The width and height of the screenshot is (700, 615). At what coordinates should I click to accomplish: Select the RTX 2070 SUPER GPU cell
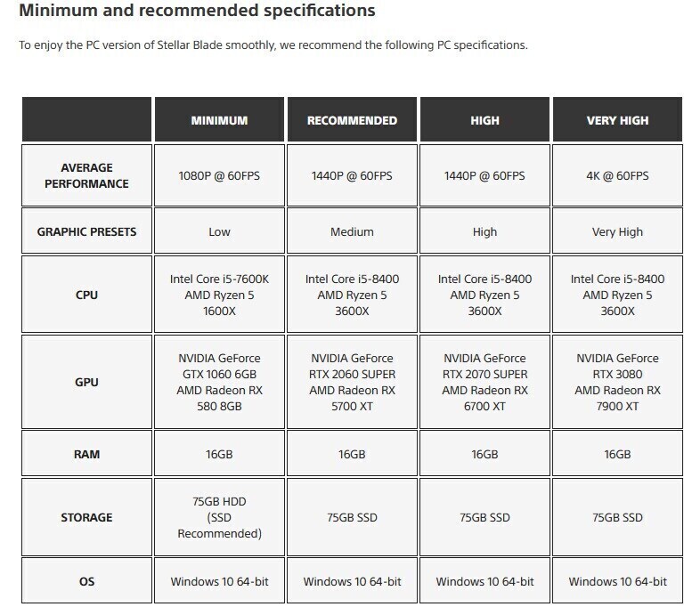click(484, 382)
